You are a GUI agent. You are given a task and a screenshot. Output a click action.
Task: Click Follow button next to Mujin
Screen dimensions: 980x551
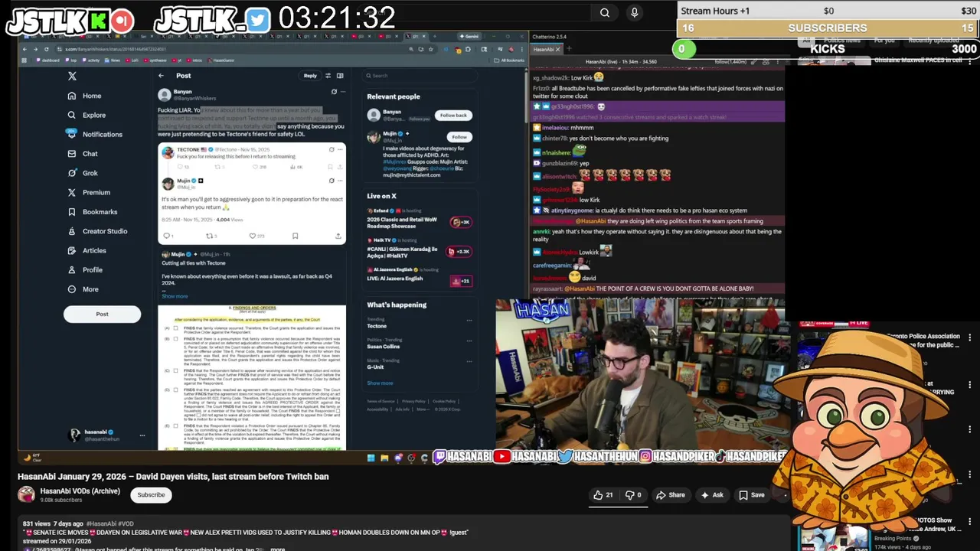click(x=459, y=137)
